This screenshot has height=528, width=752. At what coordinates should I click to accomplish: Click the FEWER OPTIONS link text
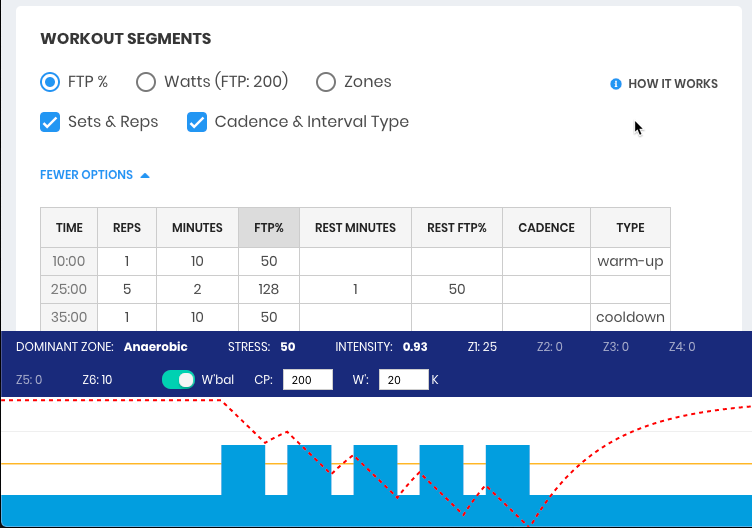[86, 175]
